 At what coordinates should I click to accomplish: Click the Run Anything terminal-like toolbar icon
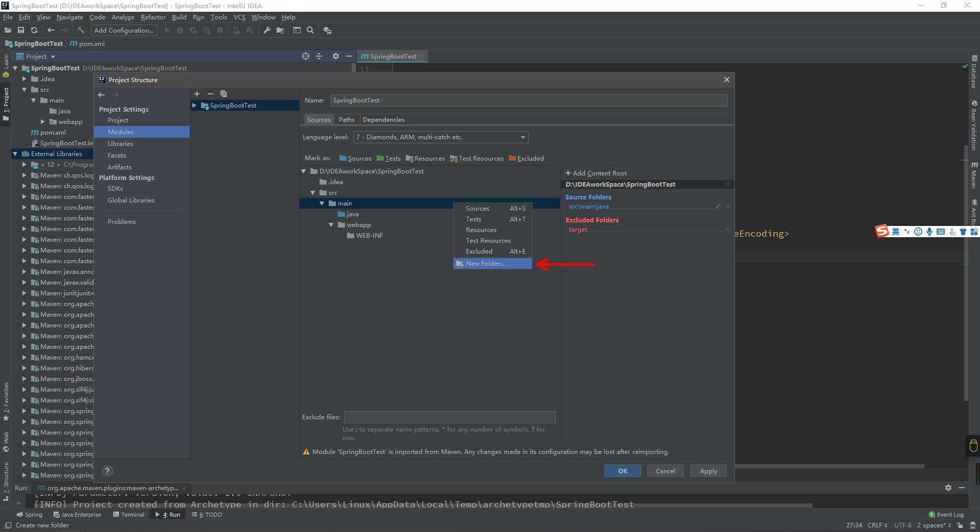297,31
